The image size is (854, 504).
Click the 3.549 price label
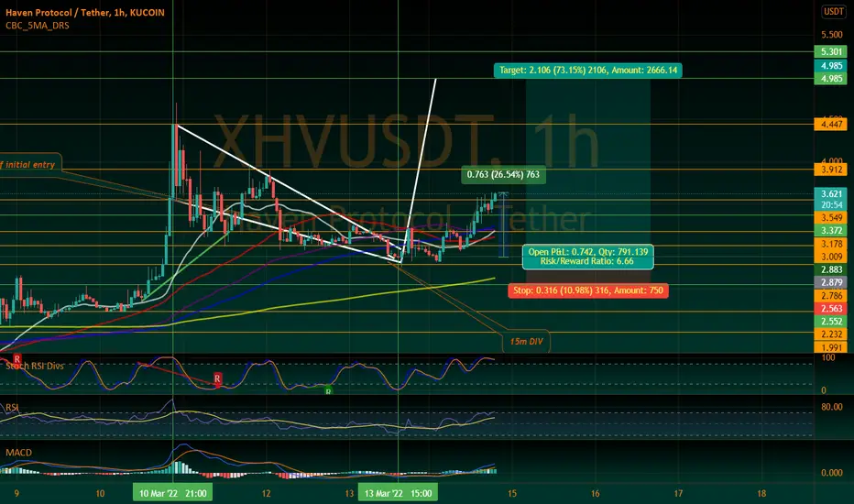pos(831,217)
